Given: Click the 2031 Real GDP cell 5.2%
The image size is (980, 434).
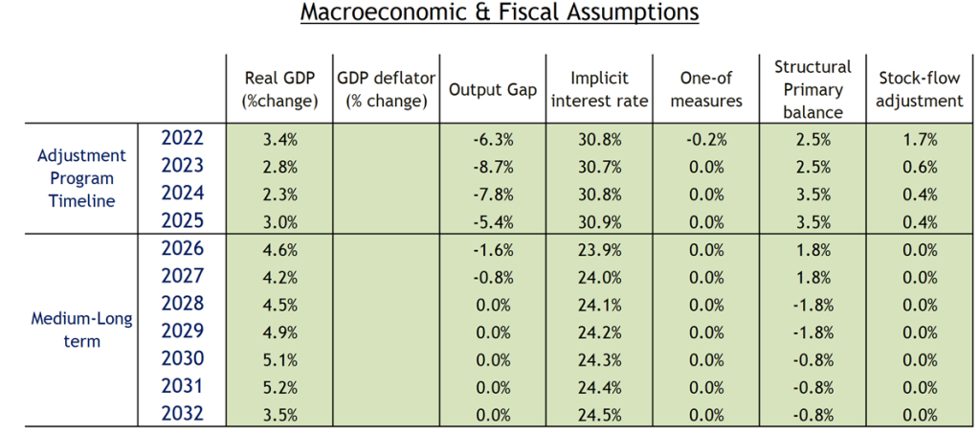Looking at the screenshot, I should [279, 387].
